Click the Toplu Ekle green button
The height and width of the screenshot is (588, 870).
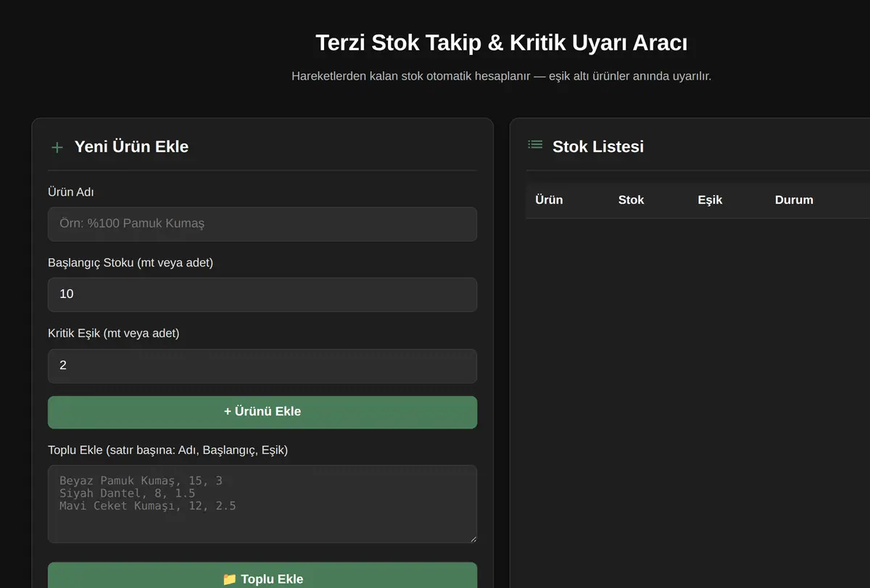coord(262,576)
